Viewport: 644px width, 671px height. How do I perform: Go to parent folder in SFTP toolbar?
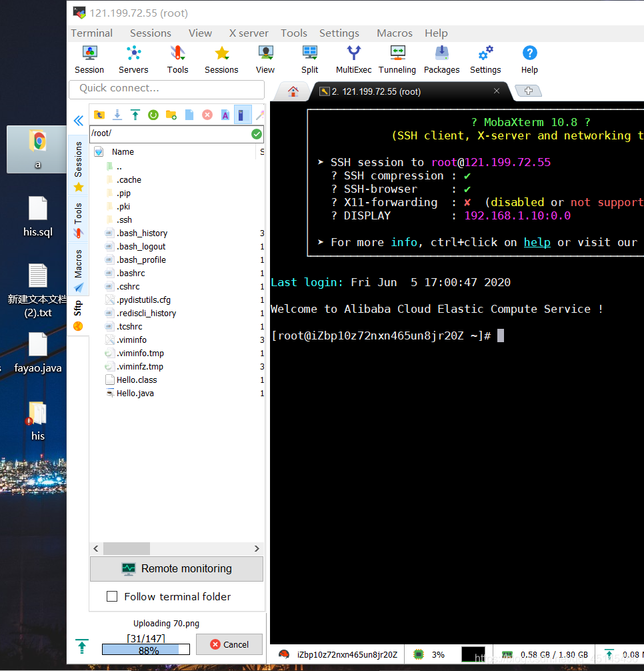99,115
